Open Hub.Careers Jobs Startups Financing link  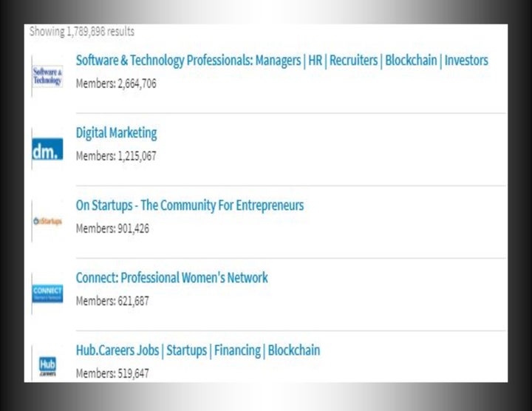click(x=198, y=350)
